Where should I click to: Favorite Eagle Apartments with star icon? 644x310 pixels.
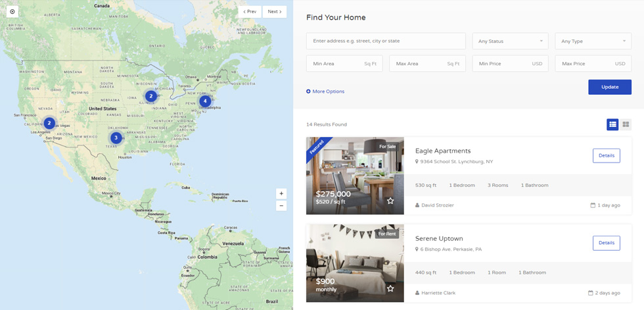coord(390,201)
